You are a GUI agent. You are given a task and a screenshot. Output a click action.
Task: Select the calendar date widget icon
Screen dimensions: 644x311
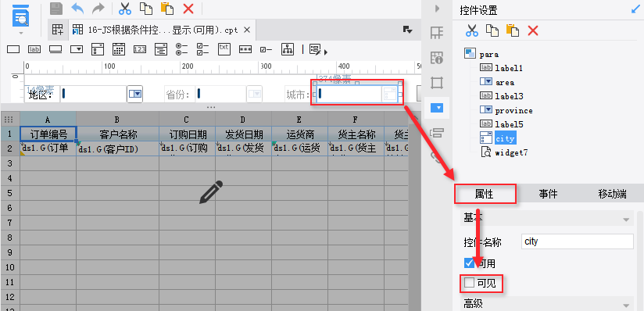(119, 49)
